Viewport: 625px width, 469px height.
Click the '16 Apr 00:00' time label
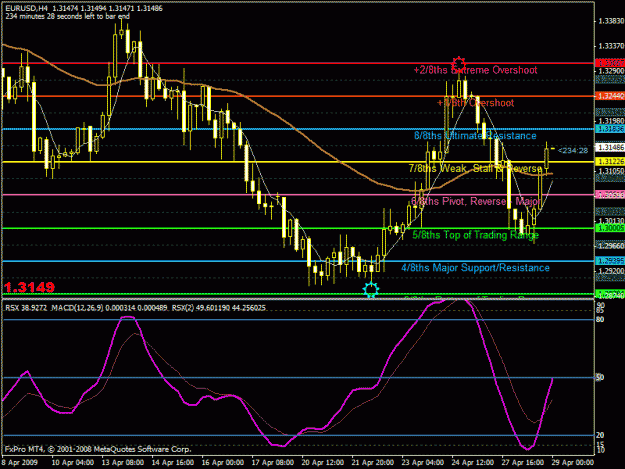(223, 463)
